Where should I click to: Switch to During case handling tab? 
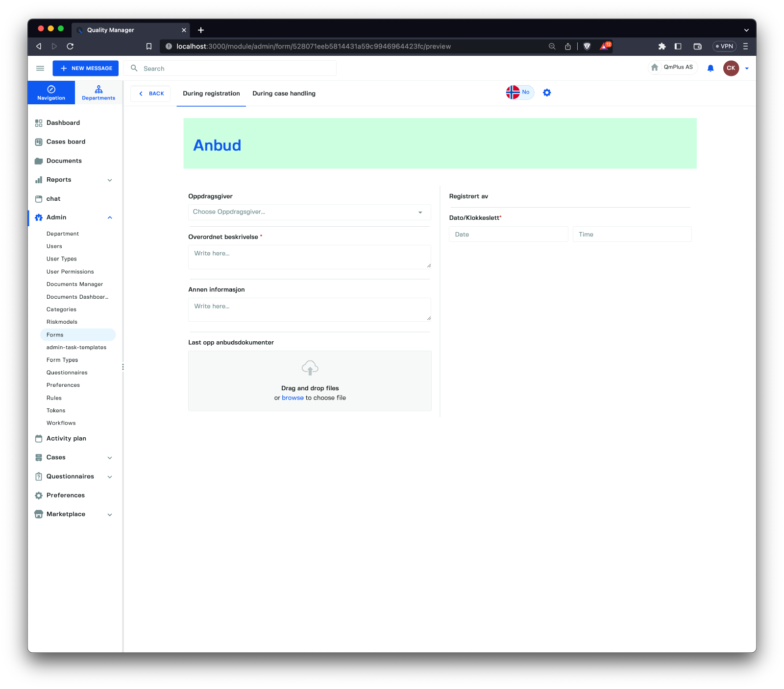[x=284, y=94]
